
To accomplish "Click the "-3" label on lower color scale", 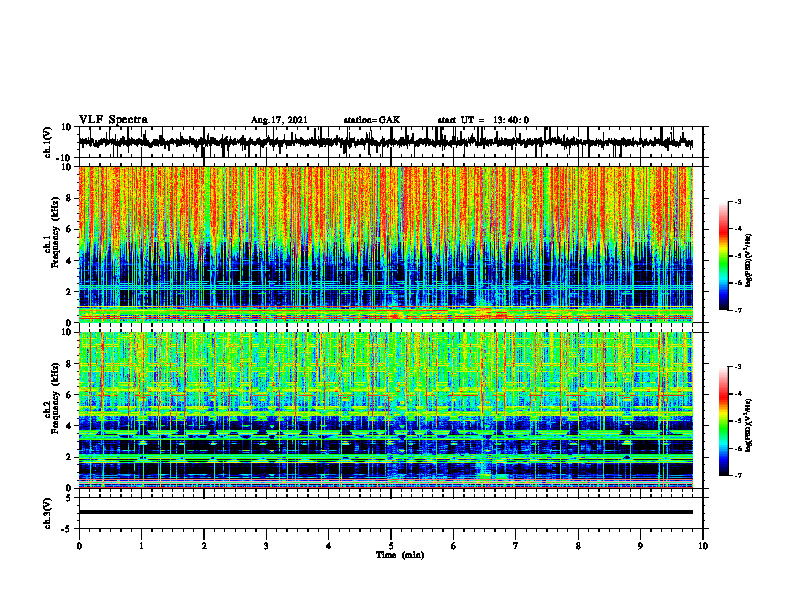I will coord(737,367).
